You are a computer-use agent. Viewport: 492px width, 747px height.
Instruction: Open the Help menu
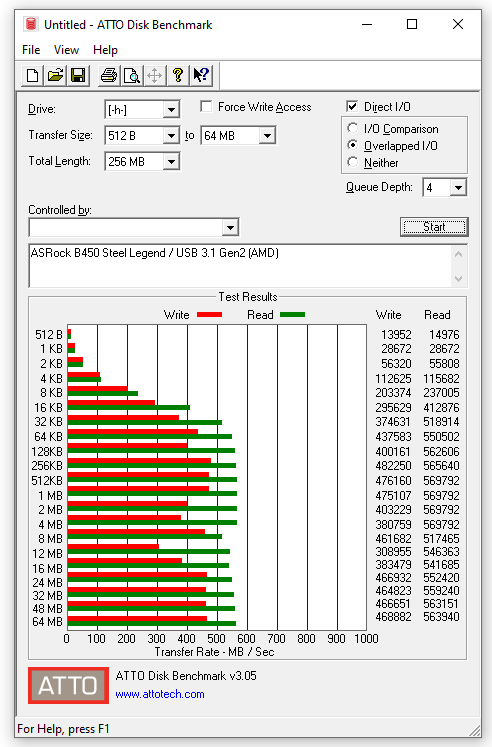[x=105, y=50]
